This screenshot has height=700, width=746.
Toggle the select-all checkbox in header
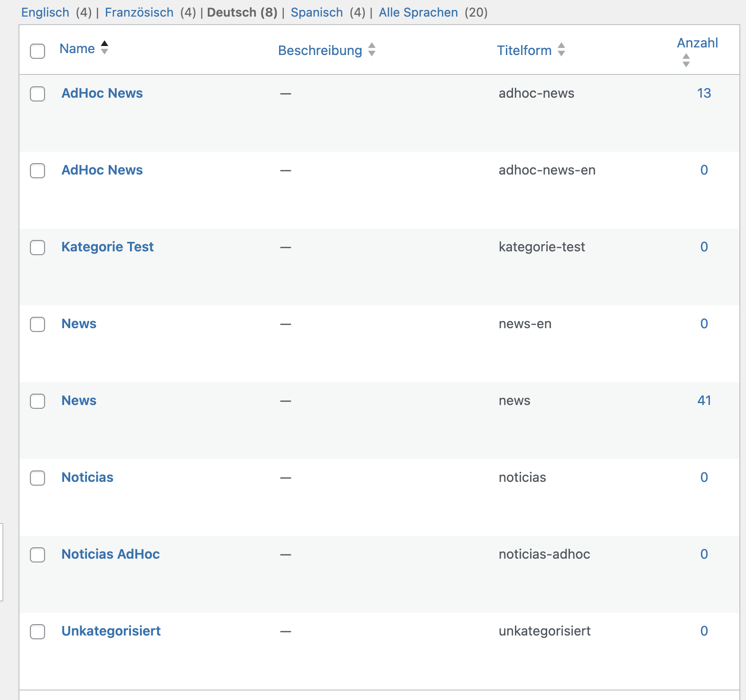point(37,51)
